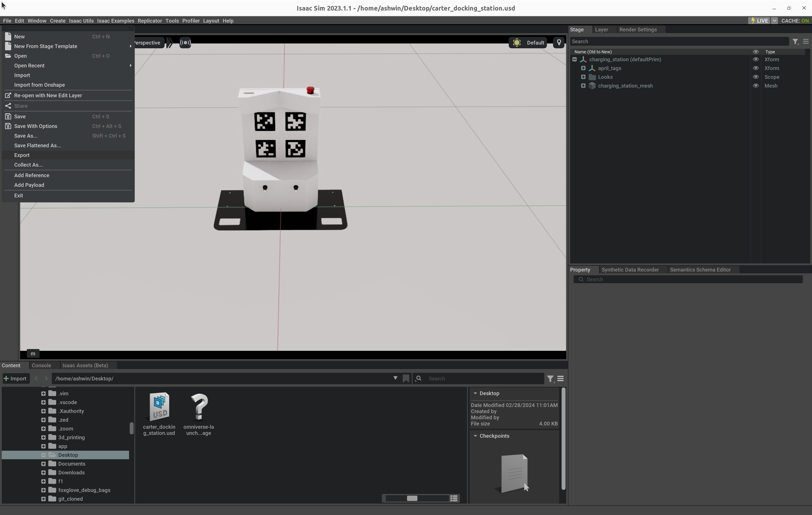Viewport: 812px width, 515px height.
Task: Switch to the Layer tab
Action: [x=602, y=29]
